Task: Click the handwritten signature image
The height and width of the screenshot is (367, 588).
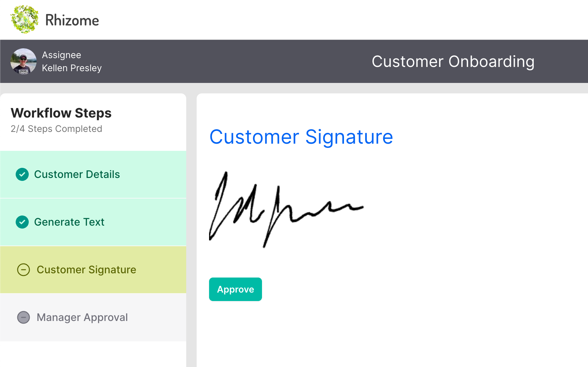Action: 286,209
